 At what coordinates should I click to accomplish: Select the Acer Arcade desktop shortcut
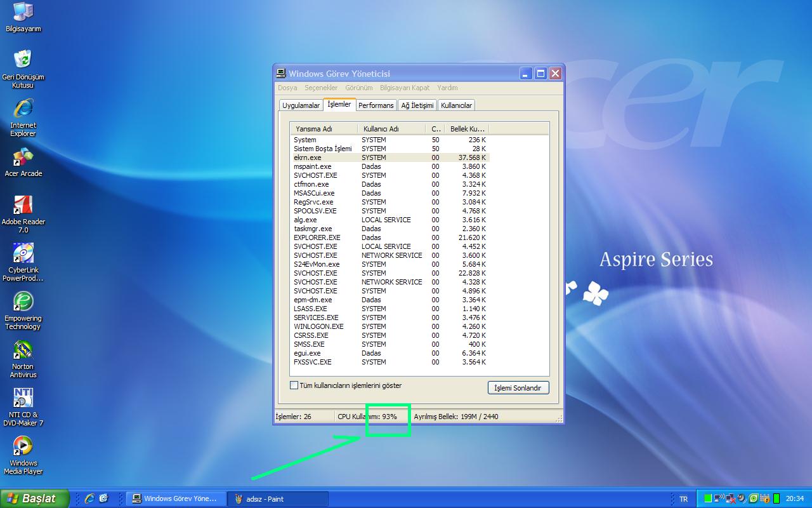(x=23, y=162)
